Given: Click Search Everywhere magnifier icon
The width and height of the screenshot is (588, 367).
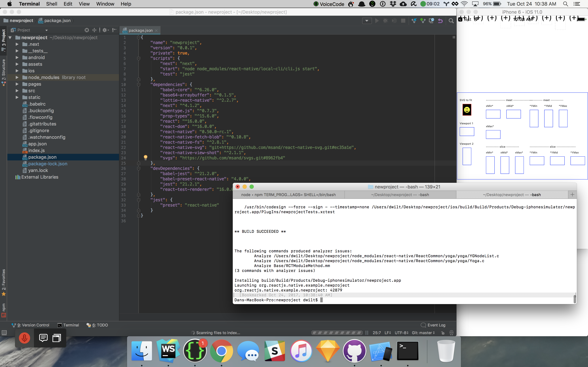Looking at the screenshot, I should [x=451, y=21].
